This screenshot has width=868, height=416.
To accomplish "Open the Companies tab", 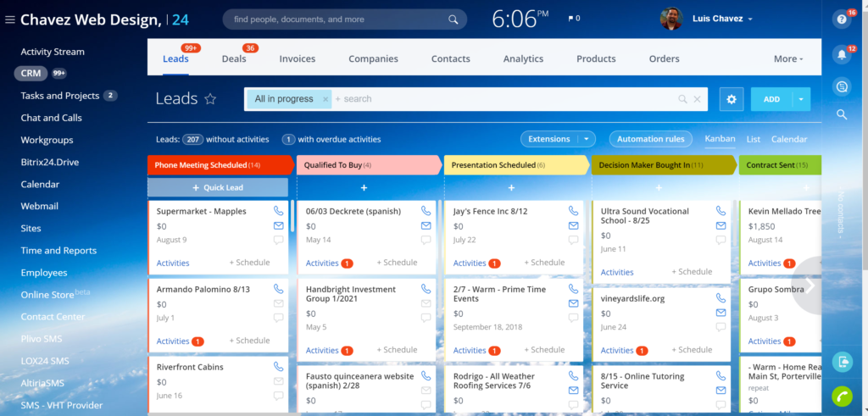I will pos(373,58).
